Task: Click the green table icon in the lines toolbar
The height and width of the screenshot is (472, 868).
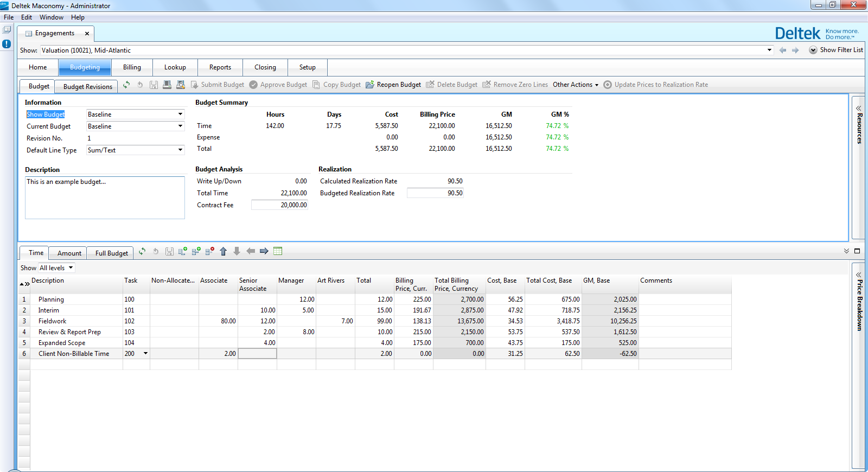Action: (x=278, y=251)
